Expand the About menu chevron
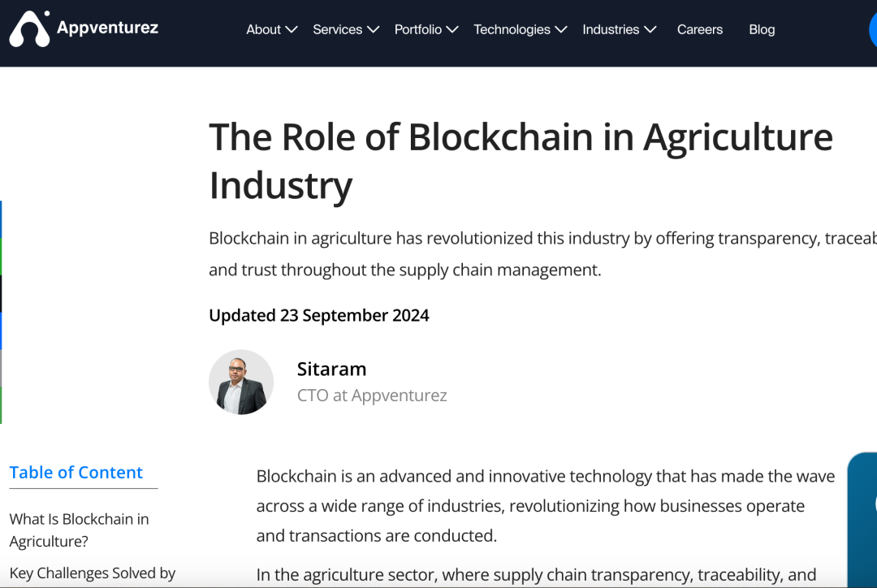The height and width of the screenshot is (588, 877). pos(292,30)
